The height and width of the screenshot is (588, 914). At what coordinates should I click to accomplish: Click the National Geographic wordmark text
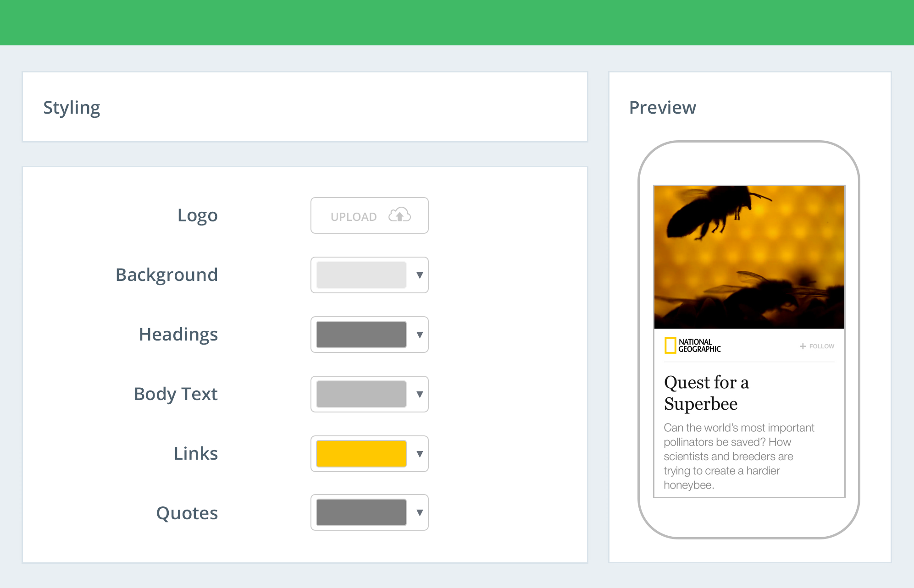click(x=699, y=346)
